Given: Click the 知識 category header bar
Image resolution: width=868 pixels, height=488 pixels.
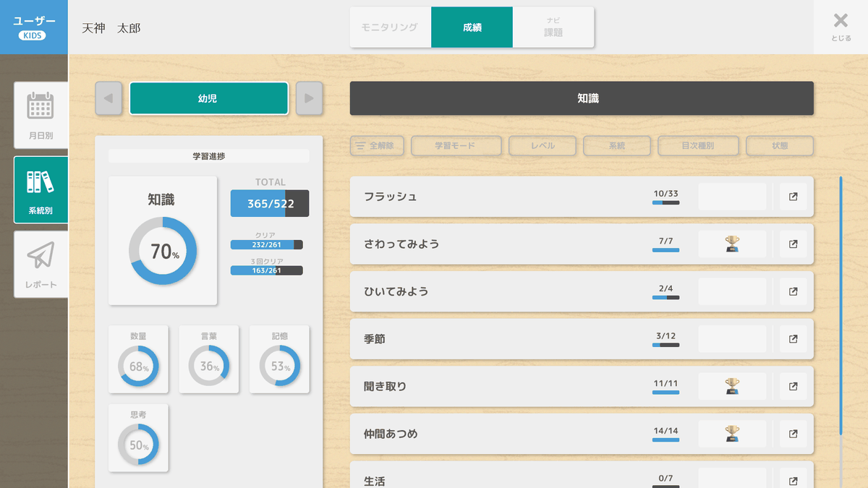Looking at the screenshot, I should [x=582, y=98].
